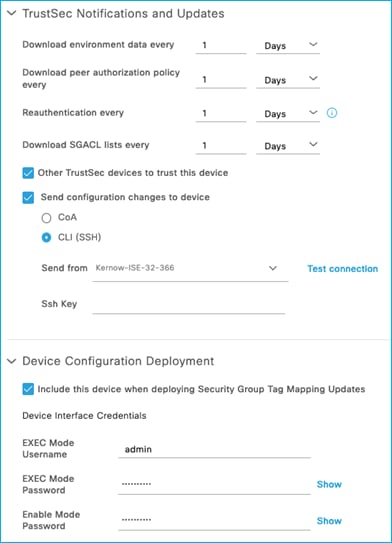Open Days dropdown for Download environment data
Screen dimensions: 392x543
point(288,45)
